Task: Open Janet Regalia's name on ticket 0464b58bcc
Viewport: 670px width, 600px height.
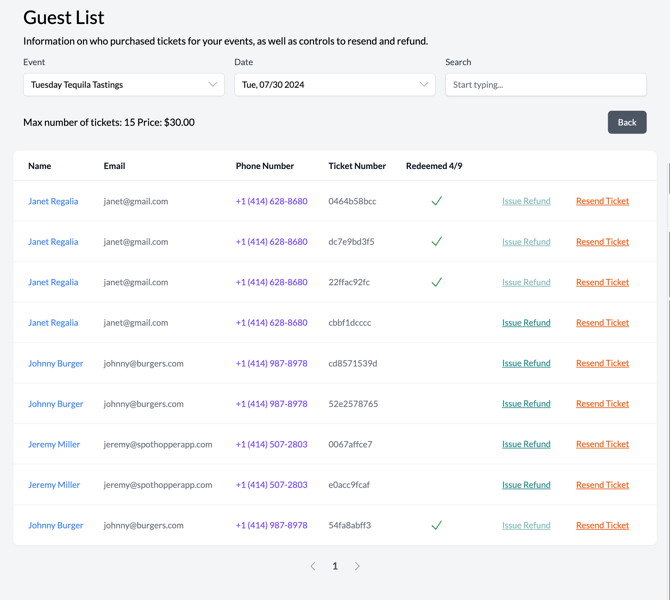Action: (x=53, y=201)
